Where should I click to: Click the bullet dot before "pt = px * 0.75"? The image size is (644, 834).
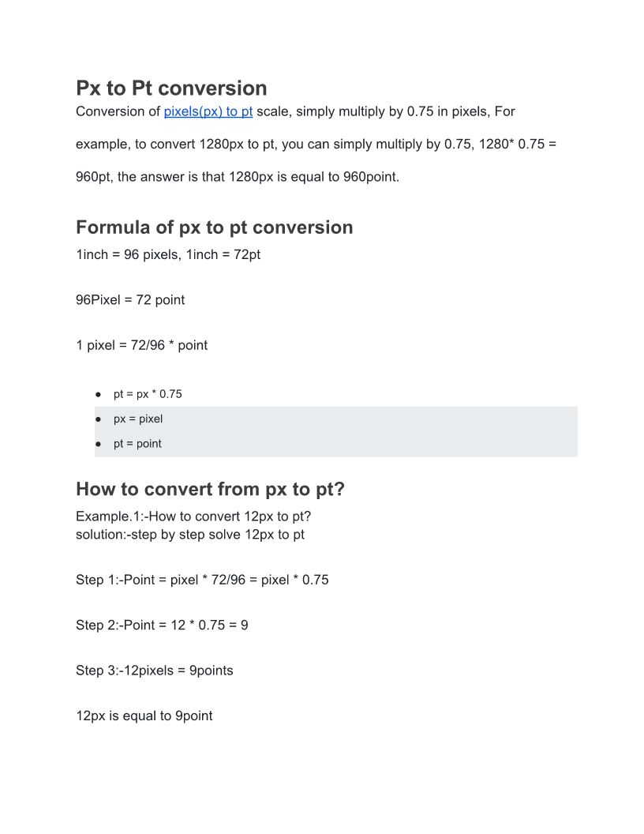tap(99, 394)
